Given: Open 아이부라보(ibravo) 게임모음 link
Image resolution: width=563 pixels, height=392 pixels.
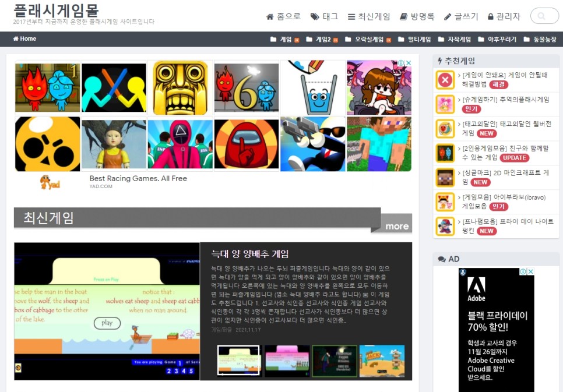Looking at the screenshot, I should point(504,202).
